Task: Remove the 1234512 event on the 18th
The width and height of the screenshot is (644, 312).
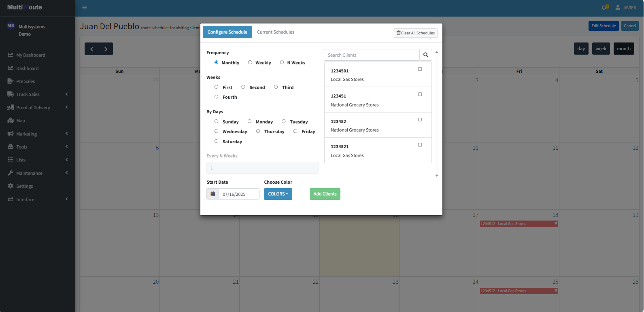Action: click(556, 223)
